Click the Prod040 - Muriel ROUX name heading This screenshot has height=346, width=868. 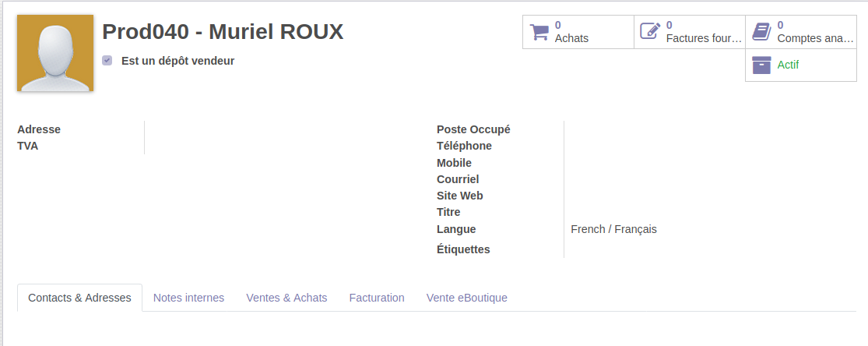tap(223, 32)
